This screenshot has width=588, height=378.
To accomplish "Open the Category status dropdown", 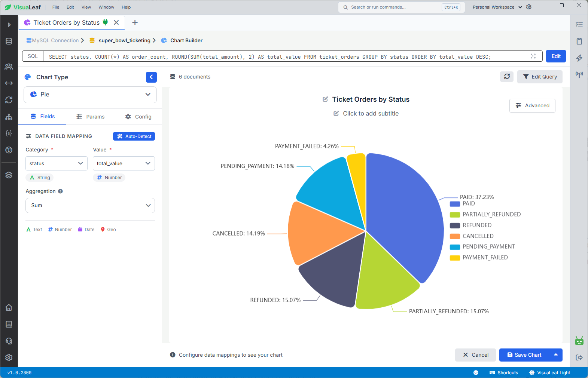I will (57, 163).
